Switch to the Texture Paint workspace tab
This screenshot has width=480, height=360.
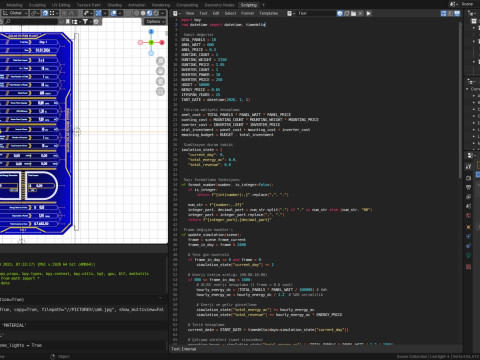click(x=89, y=5)
